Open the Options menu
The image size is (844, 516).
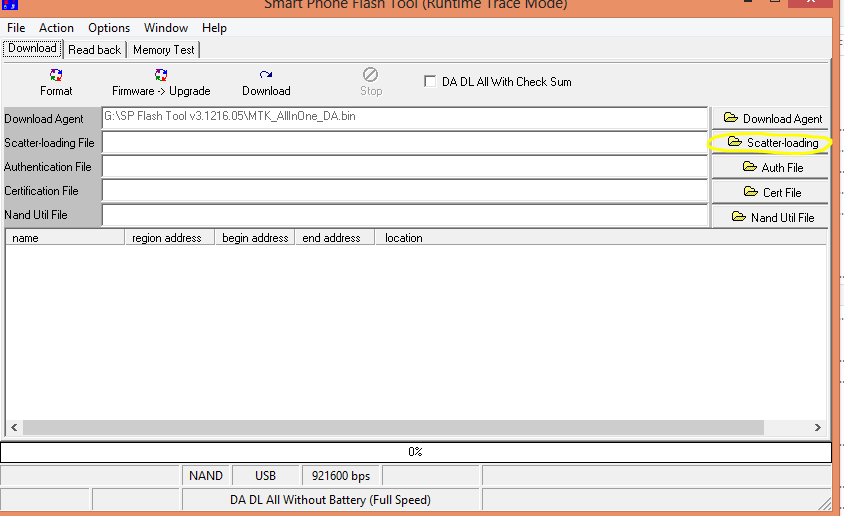[109, 28]
